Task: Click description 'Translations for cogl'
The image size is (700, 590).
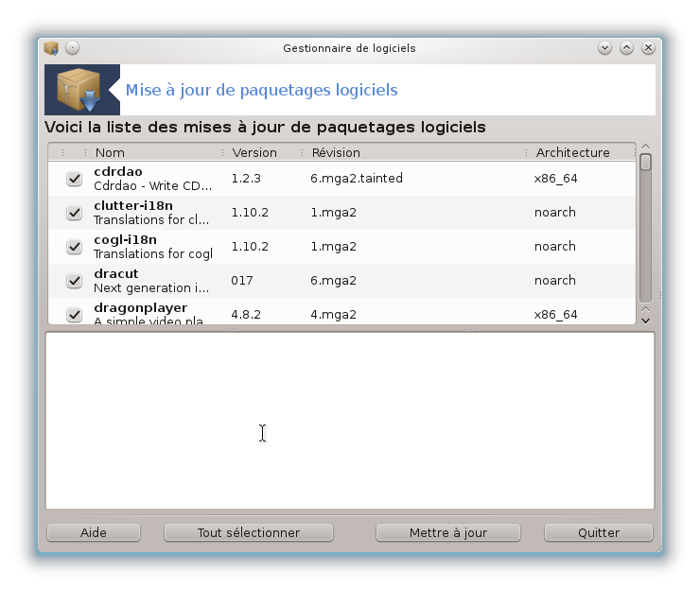Action: point(153,253)
